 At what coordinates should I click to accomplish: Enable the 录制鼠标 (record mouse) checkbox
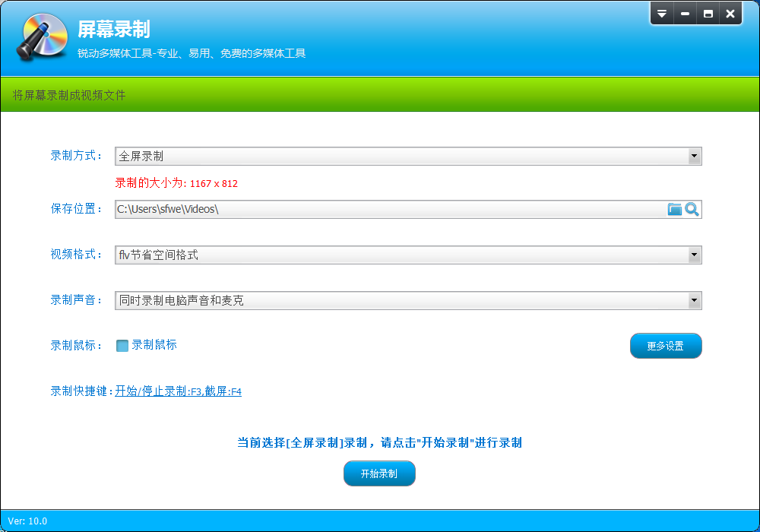(122, 346)
